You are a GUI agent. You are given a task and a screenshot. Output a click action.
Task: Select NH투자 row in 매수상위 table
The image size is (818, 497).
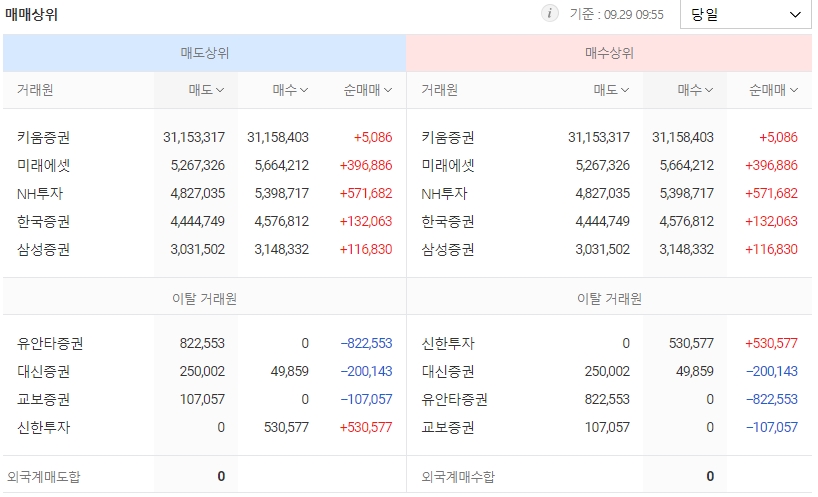(x=609, y=193)
